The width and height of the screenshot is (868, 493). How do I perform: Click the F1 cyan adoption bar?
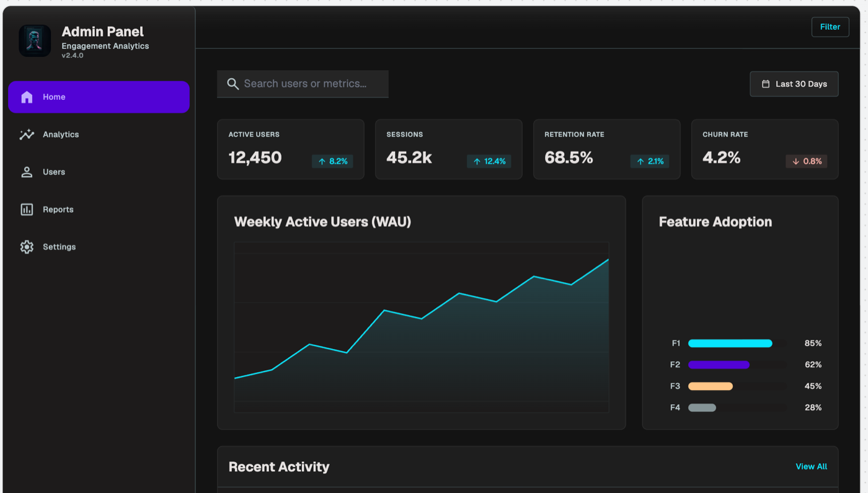click(x=730, y=343)
